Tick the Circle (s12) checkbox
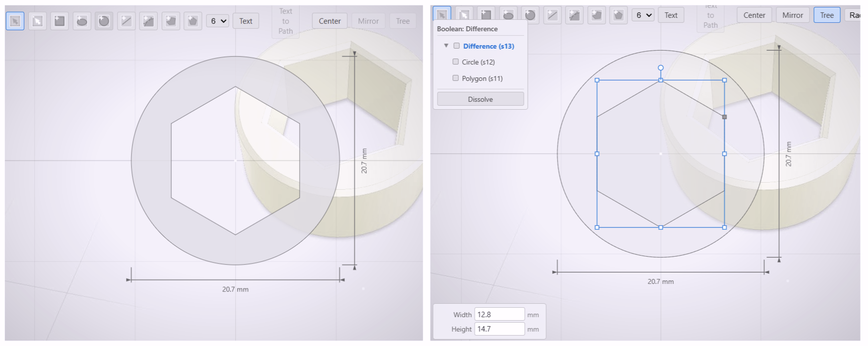868x346 pixels. click(455, 62)
